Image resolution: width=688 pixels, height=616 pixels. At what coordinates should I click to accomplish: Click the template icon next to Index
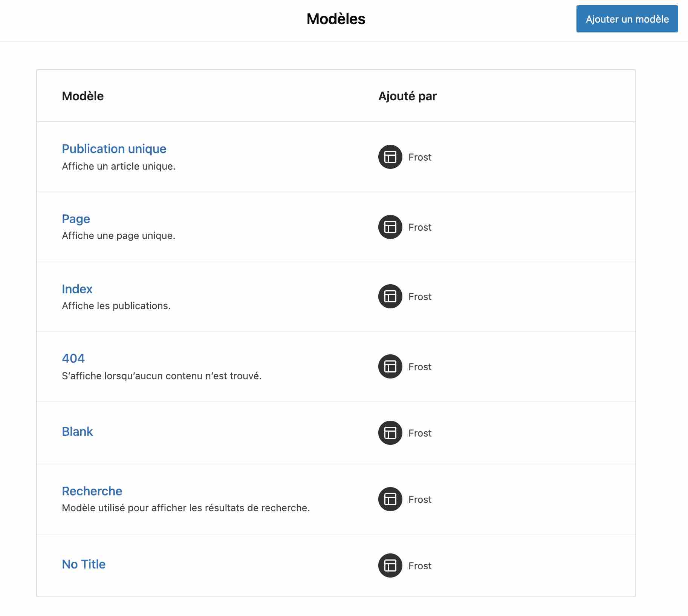[390, 297]
